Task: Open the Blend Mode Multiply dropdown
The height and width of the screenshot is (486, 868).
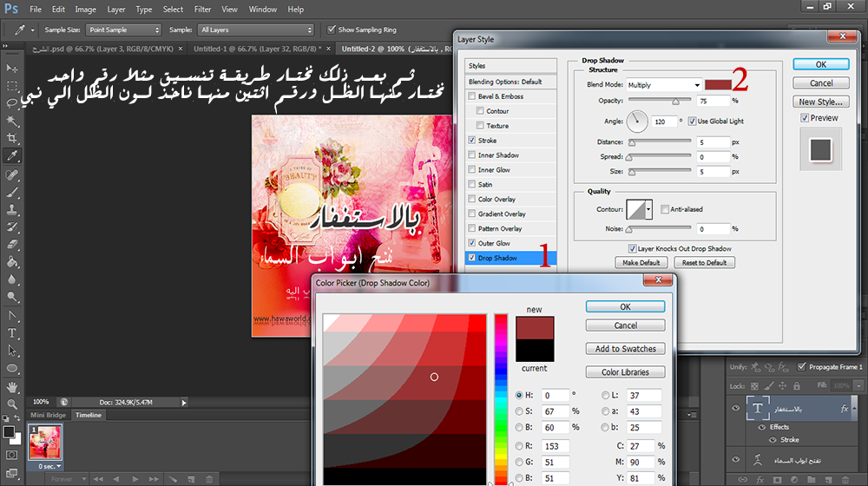Action: 664,85
